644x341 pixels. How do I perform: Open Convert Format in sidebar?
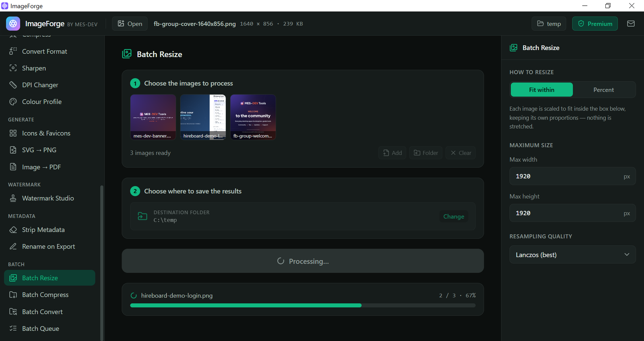click(50, 51)
